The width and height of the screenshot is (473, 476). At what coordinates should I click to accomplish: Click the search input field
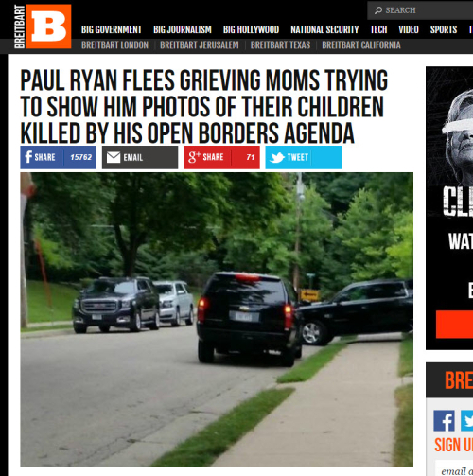pos(420,10)
